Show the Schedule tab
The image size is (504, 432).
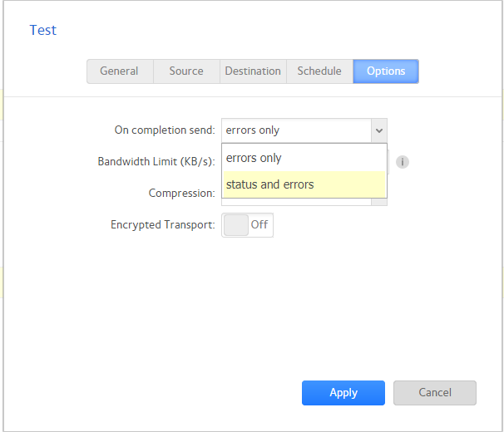pos(319,71)
